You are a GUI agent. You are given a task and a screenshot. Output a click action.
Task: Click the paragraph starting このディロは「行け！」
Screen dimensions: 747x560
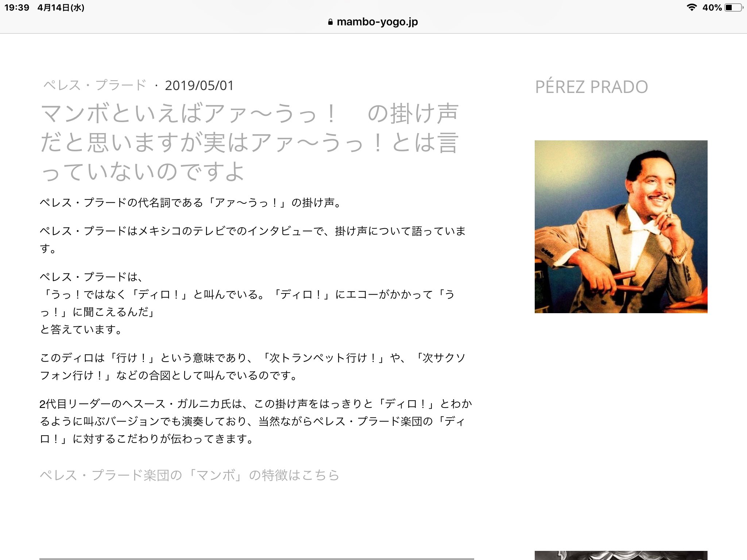coord(253,366)
